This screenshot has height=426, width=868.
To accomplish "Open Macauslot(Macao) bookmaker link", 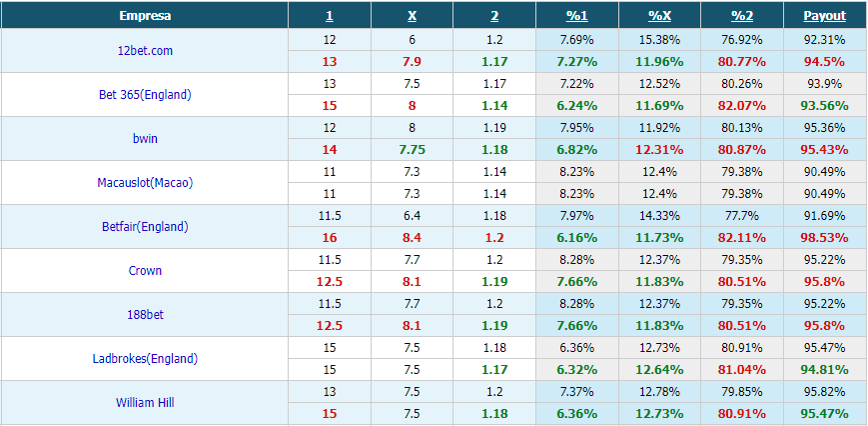I will coord(145,183).
